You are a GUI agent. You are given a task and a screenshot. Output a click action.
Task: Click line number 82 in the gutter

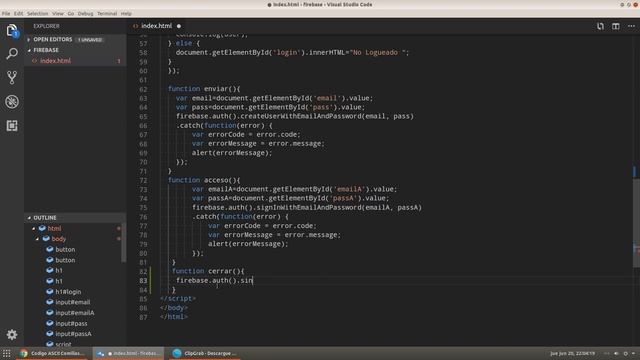[x=143, y=271]
